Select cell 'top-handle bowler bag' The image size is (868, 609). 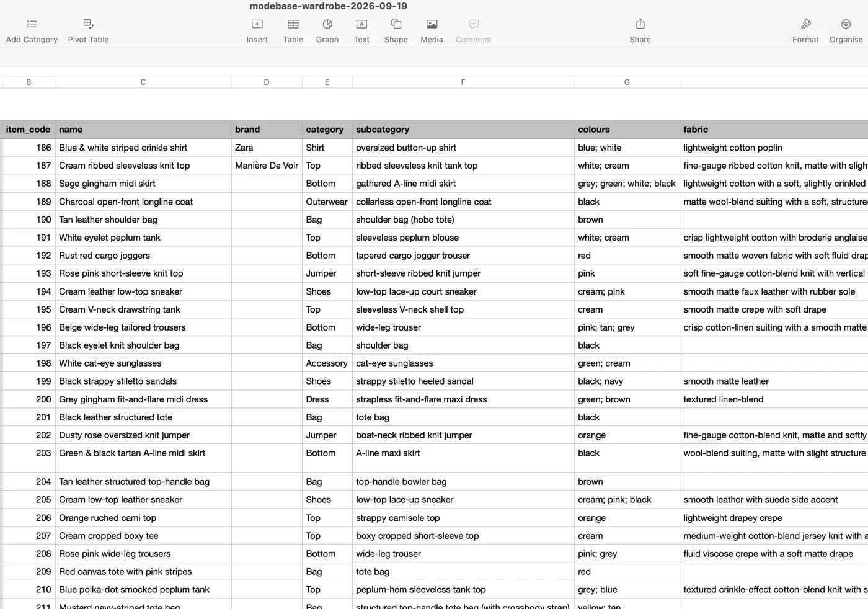pyautogui.click(x=463, y=482)
